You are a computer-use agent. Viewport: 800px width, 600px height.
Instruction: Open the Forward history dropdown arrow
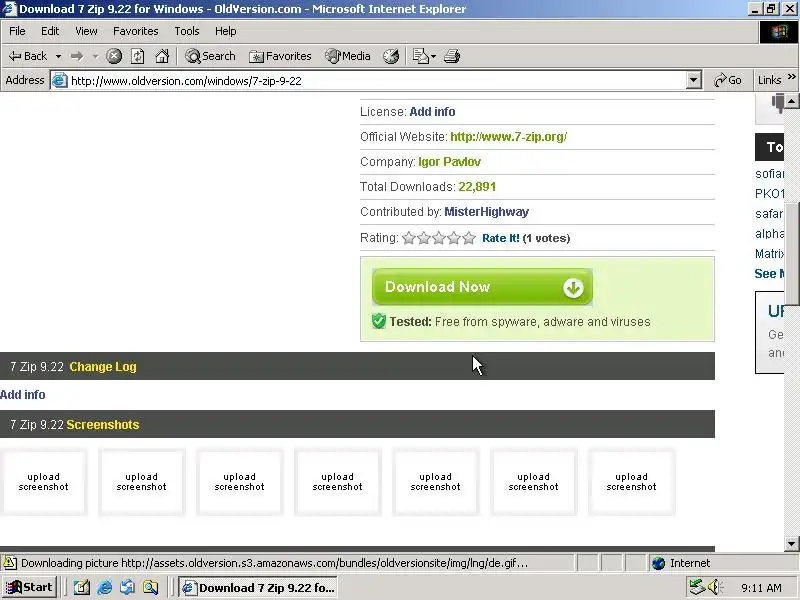tap(95, 56)
